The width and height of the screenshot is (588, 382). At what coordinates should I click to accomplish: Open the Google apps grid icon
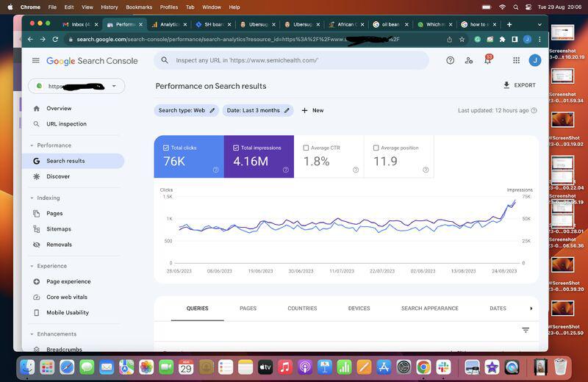click(x=517, y=60)
